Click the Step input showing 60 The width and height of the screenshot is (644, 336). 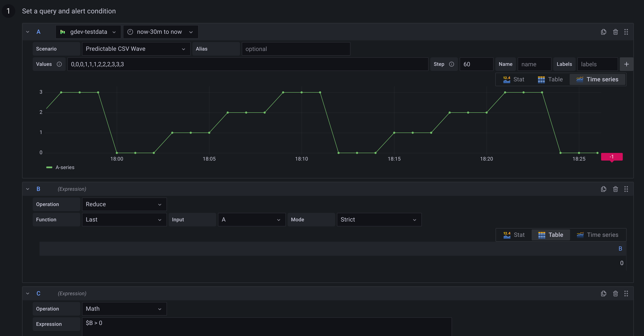click(476, 64)
